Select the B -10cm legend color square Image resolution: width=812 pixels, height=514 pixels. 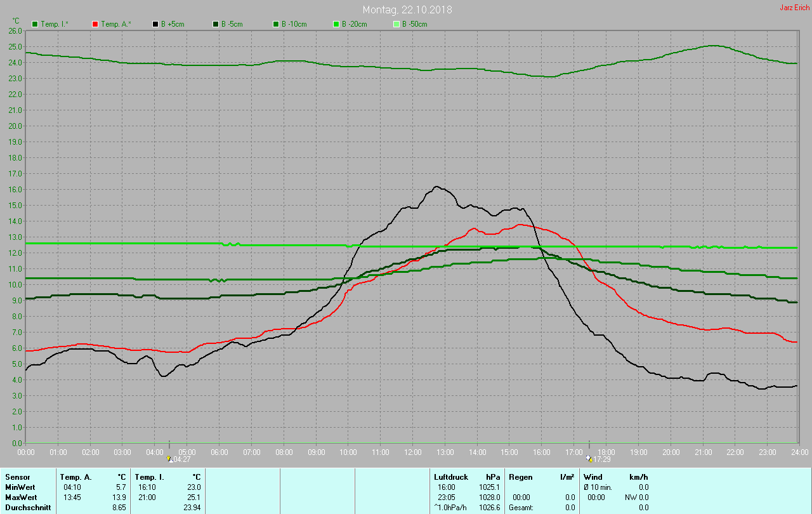tap(276, 24)
